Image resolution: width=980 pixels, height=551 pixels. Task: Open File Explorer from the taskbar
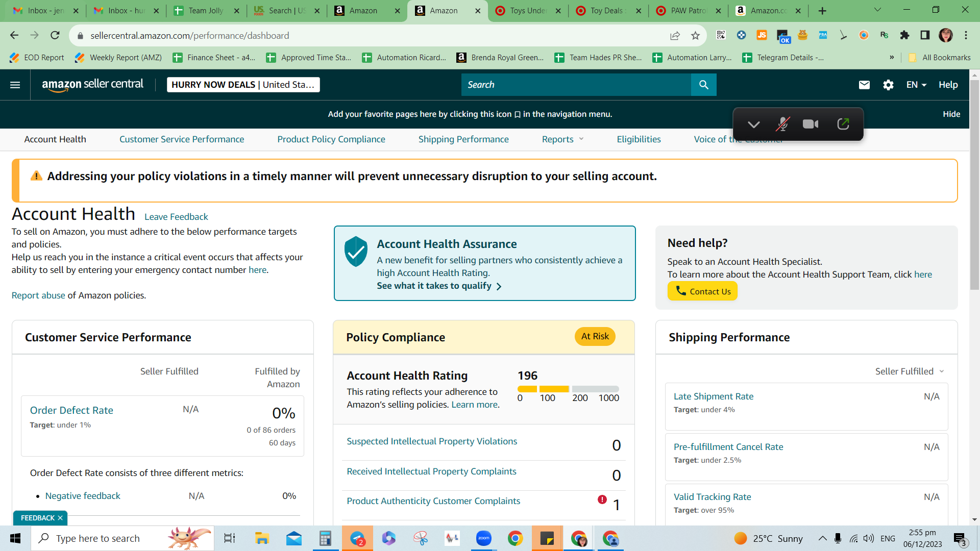coord(262,538)
